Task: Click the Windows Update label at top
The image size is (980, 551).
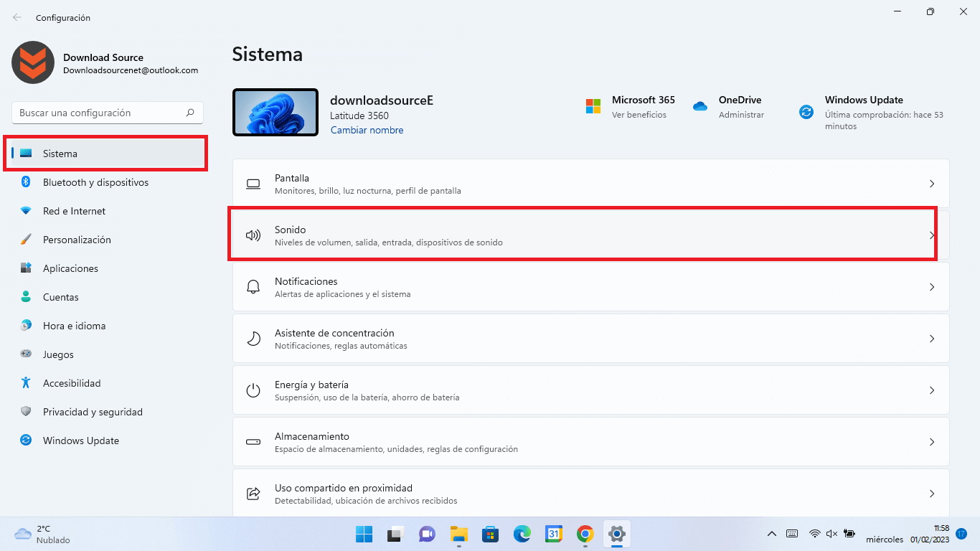Action: 864,100
